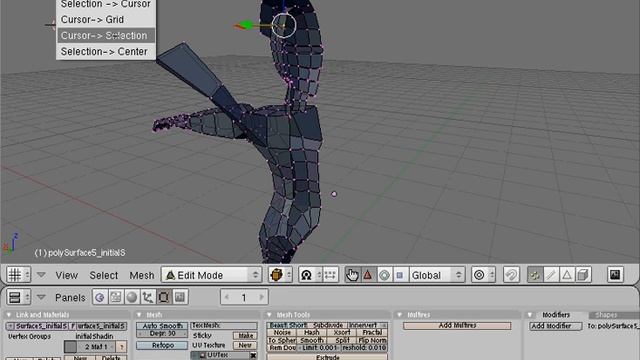Toggle Auto Smooth in Mesh panel

click(x=162, y=326)
